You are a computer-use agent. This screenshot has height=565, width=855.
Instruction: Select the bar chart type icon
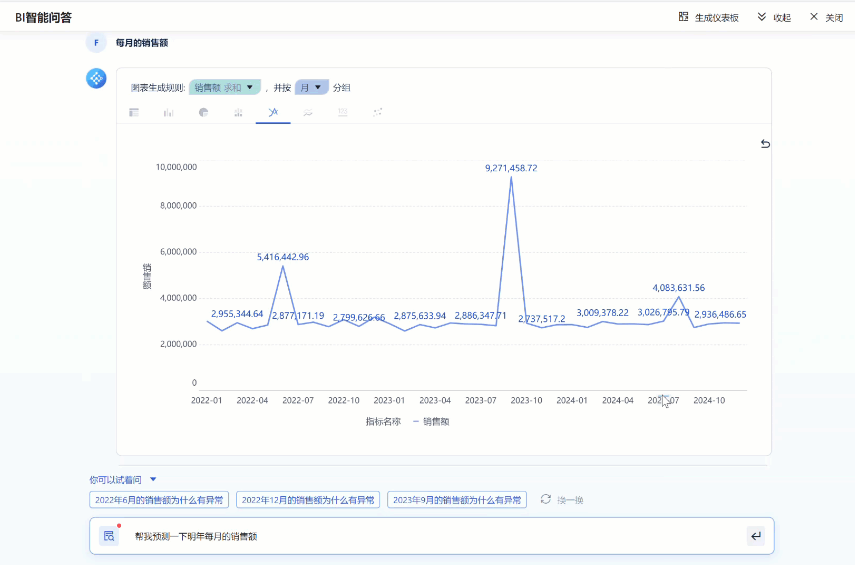[x=169, y=113]
